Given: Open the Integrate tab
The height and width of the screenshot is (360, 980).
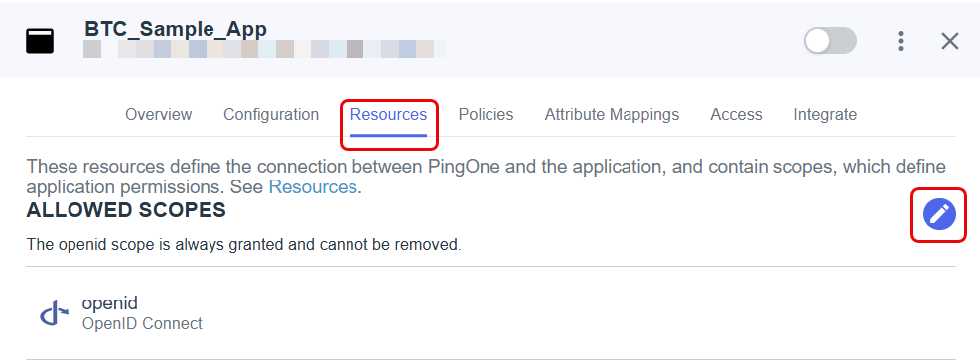Looking at the screenshot, I should [825, 115].
